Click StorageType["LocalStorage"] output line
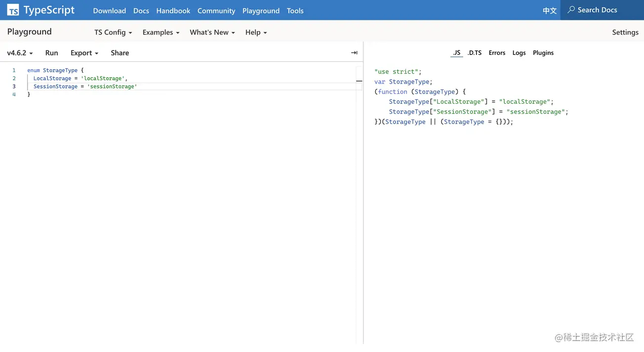This screenshot has height=352, width=644. coord(471,101)
